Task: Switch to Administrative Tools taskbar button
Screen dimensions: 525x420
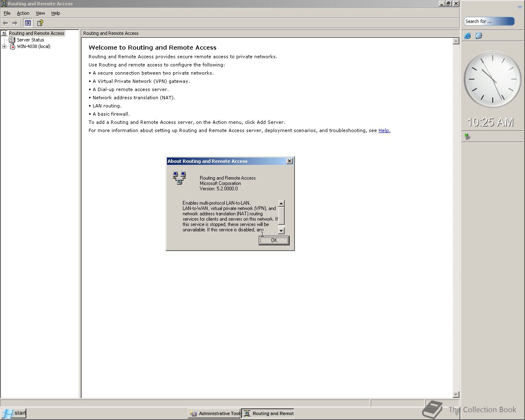Action: point(215,413)
